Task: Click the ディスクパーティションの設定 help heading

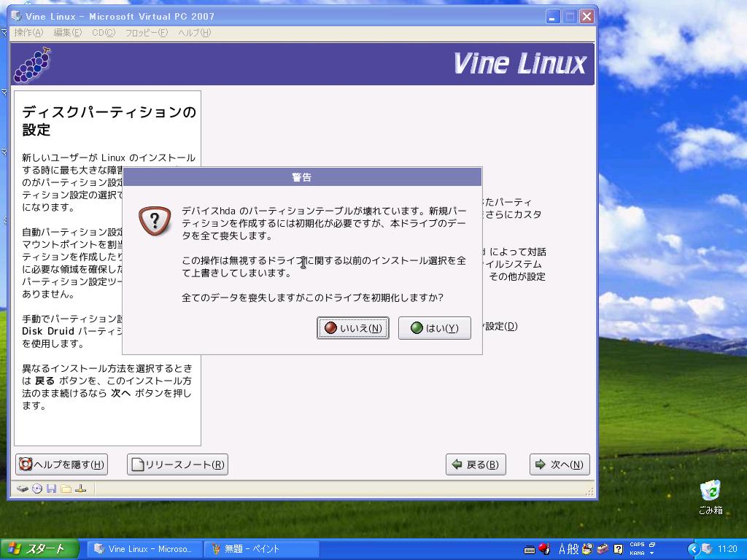Action: (109, 120)
